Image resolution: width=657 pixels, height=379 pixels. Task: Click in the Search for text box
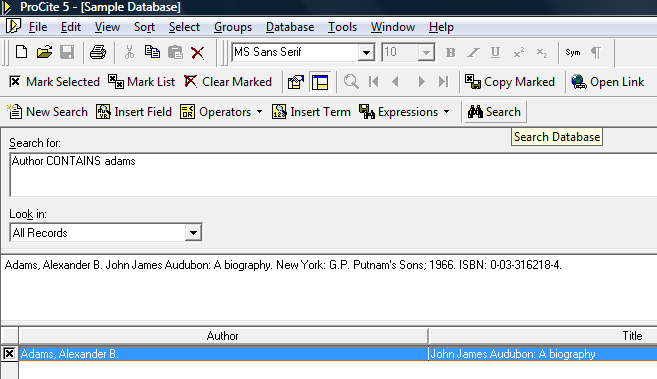333,175
